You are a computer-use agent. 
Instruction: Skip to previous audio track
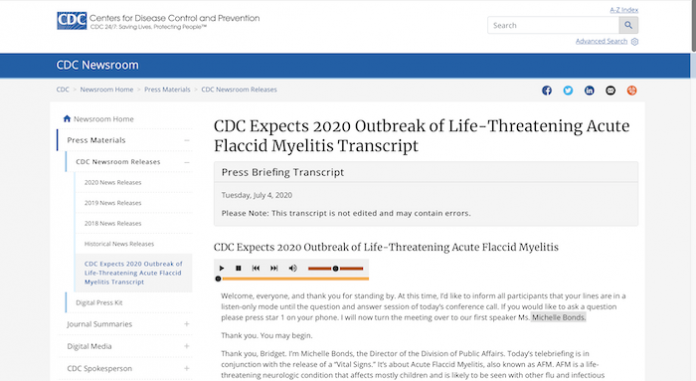(x=256, y=268)
